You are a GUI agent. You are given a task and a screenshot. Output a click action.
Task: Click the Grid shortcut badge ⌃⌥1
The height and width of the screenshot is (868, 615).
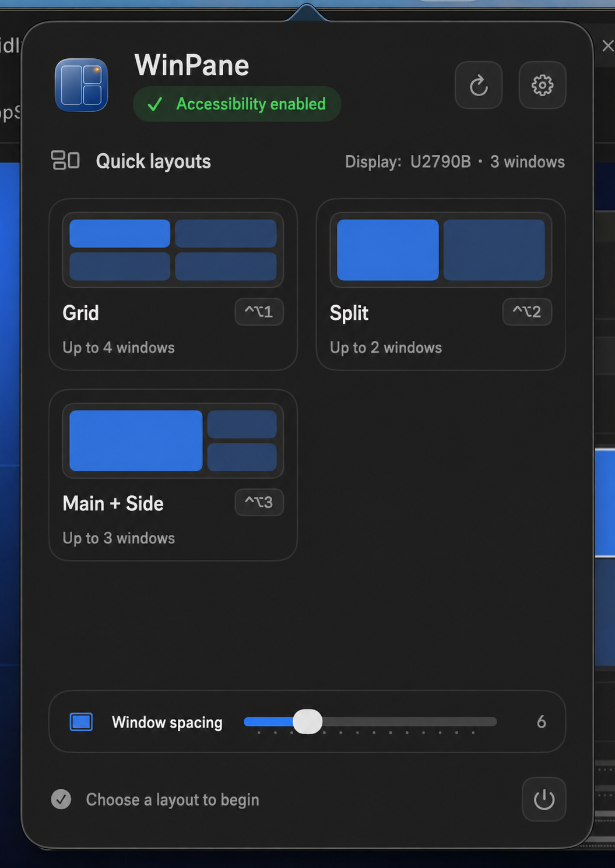(x=259, y=312)
